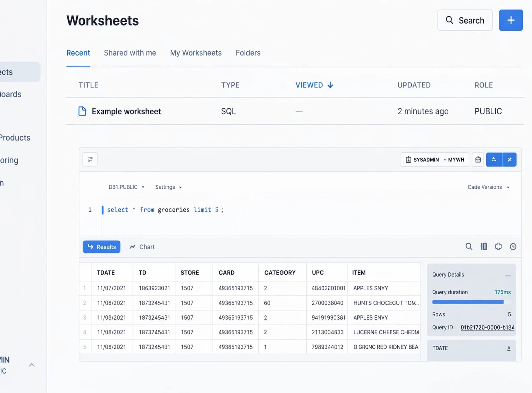Expand the Code Versions dropdown

coord(488,187)
